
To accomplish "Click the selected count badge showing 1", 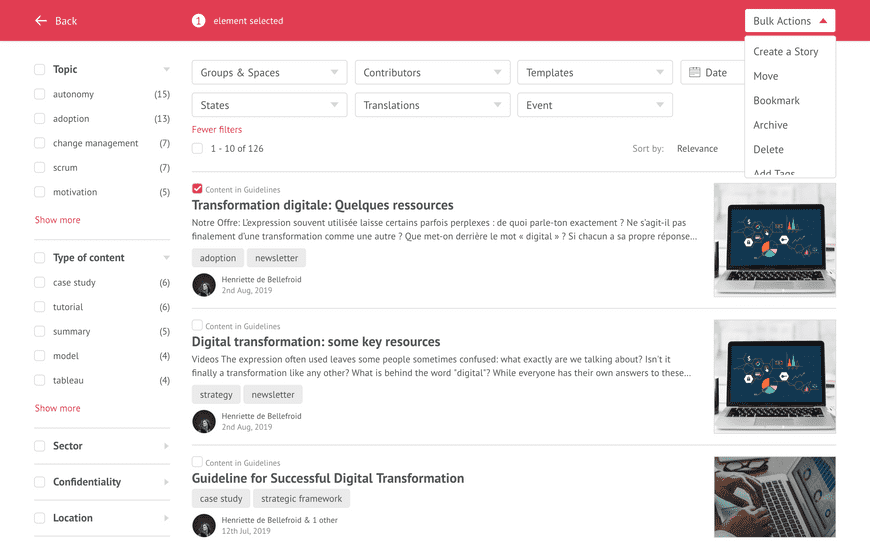I will coord(198,21).
